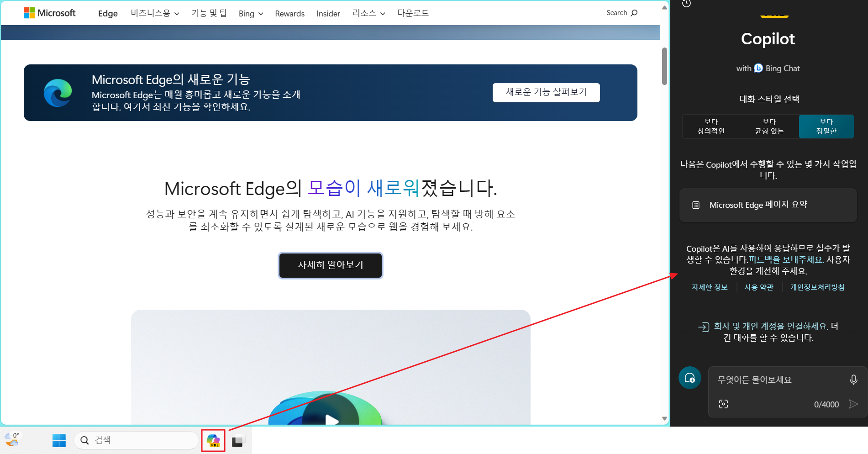
Task: Choose Microsoft Edge 페이지 요약 suggestion
Action: click(768, 205)
